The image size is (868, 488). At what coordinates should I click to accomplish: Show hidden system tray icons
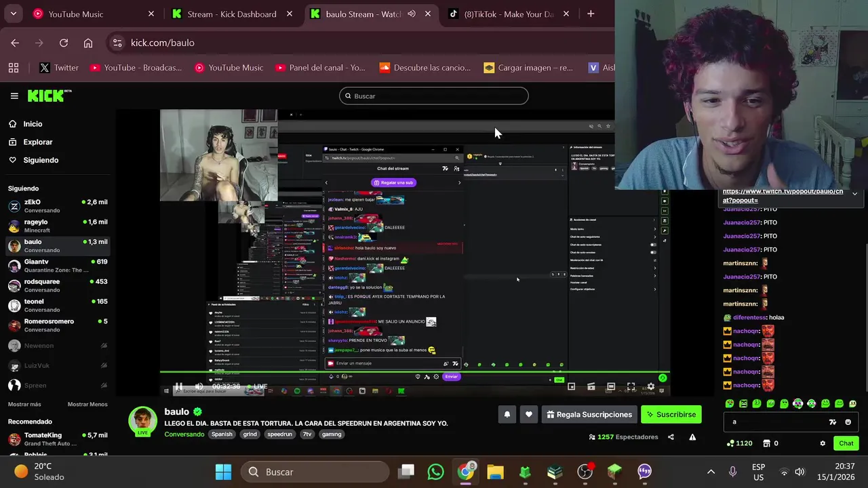click(711, 472)
